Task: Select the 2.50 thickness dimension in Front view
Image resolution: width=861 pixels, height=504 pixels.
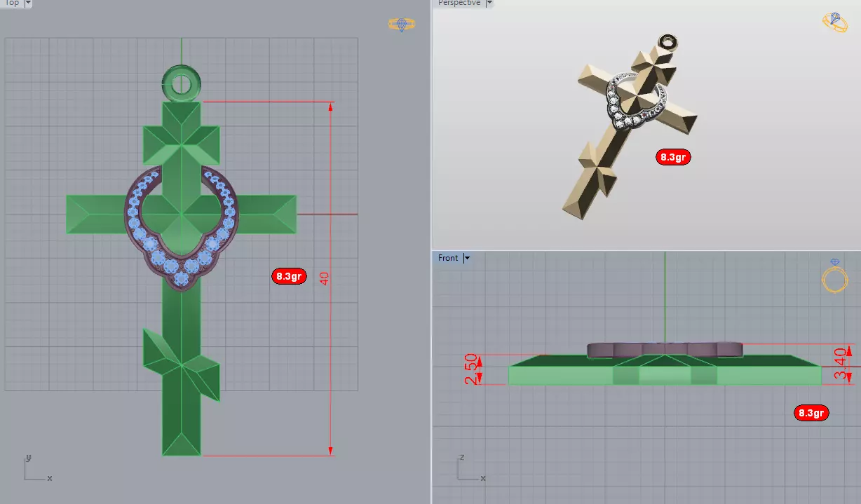Action: [x=473, y=369]
